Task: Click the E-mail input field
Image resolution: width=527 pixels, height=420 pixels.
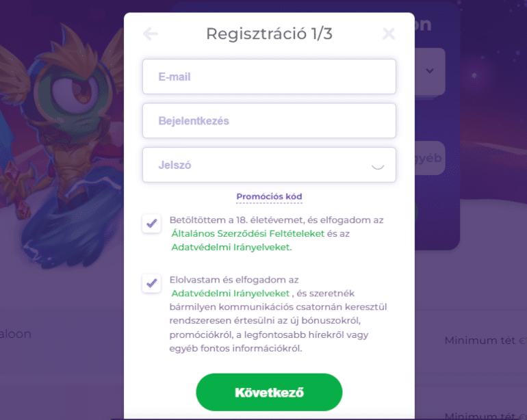Action: click(269, 77)
